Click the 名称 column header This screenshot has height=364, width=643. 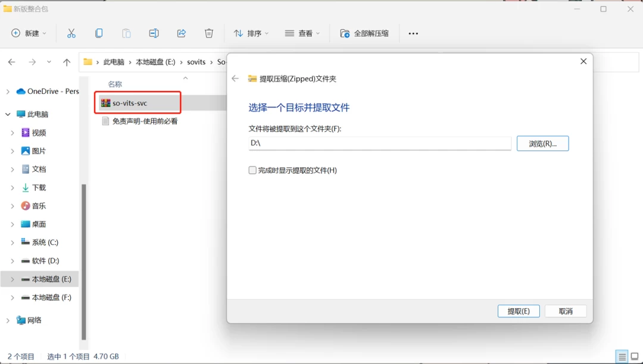click(x=115, y=84)
